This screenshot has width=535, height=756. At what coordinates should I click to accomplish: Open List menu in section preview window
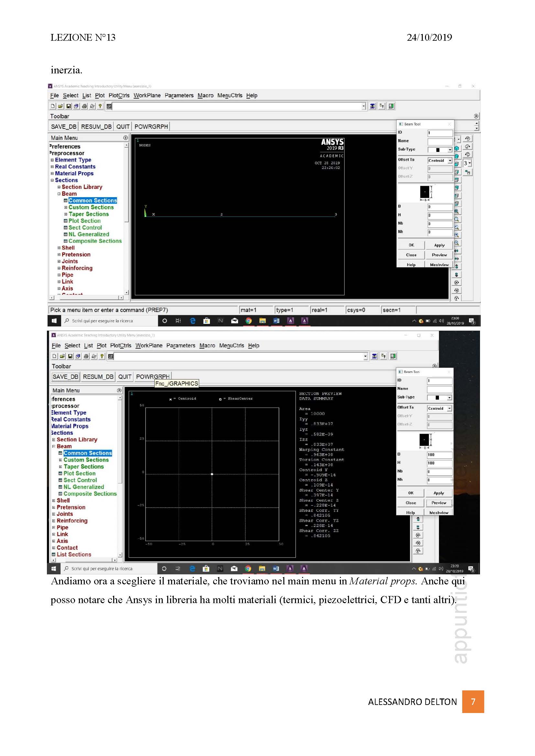click(88, 346)
